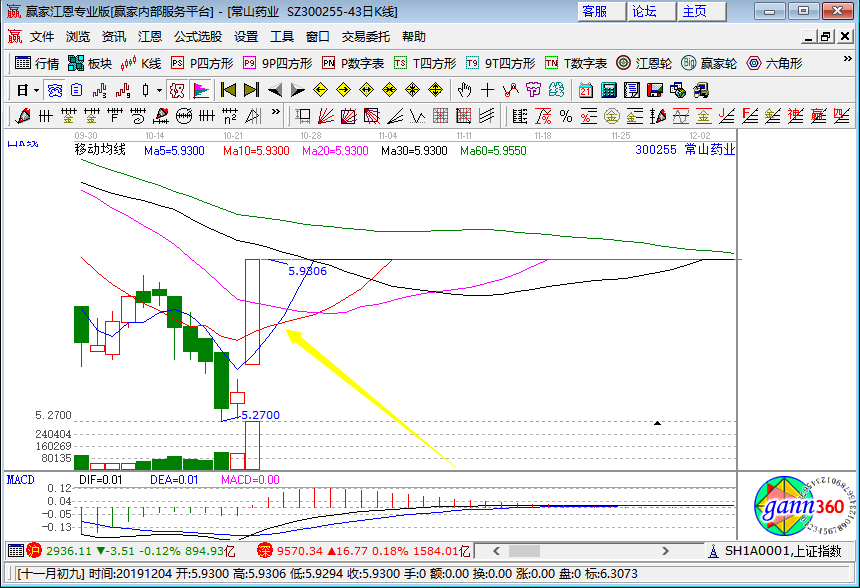Open the 工具 menu
Image resolution: width=860 pixels, height=588 pixels.
(x=282, y=37)
